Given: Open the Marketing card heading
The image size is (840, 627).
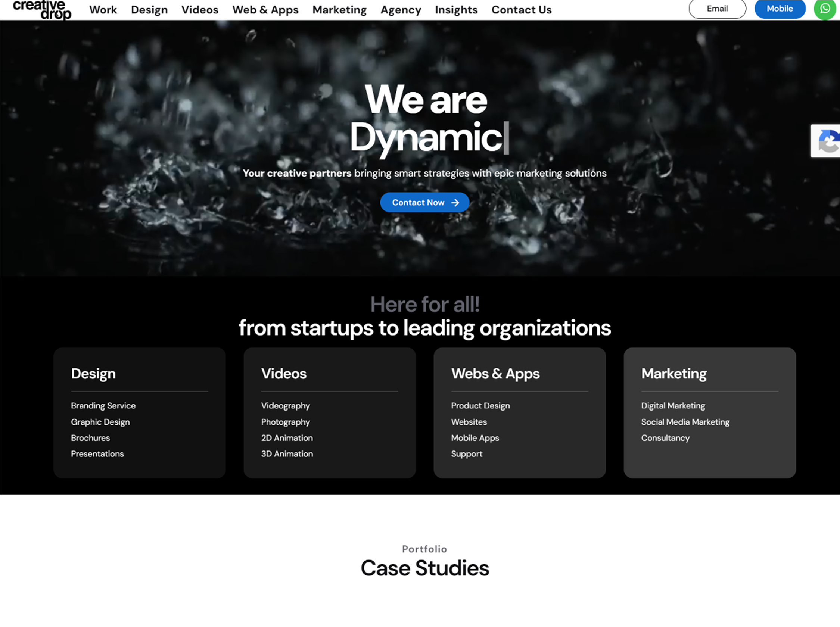Looking at the screenshot, I should (x=674, y=374).
